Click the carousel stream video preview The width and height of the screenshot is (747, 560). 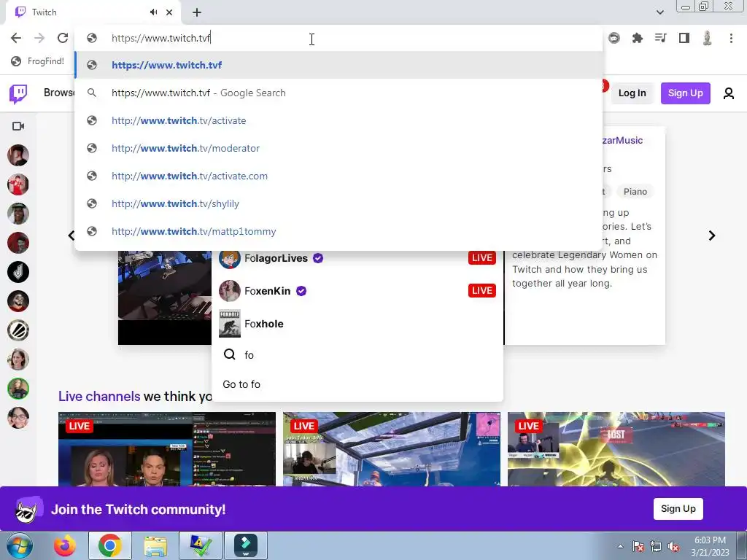(165, 297)
